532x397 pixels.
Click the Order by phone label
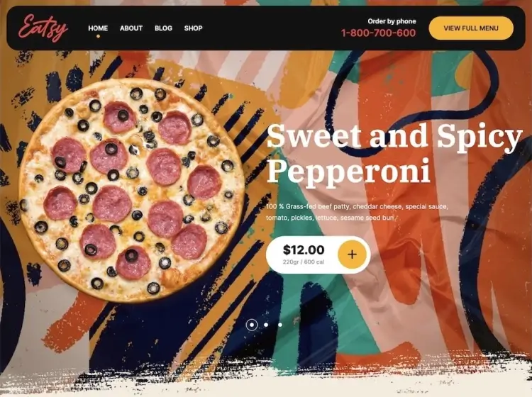(x=392, y=21)
